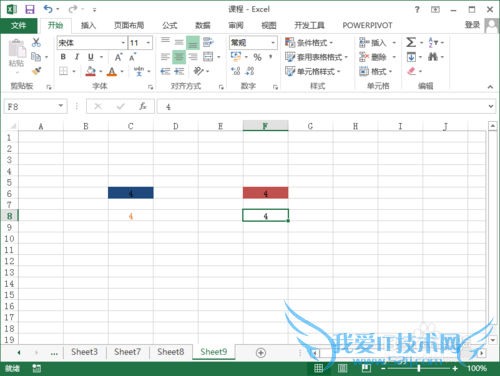
Task: Switch to the Sheet8 worksheet tab
Action: tap(170, 352)
